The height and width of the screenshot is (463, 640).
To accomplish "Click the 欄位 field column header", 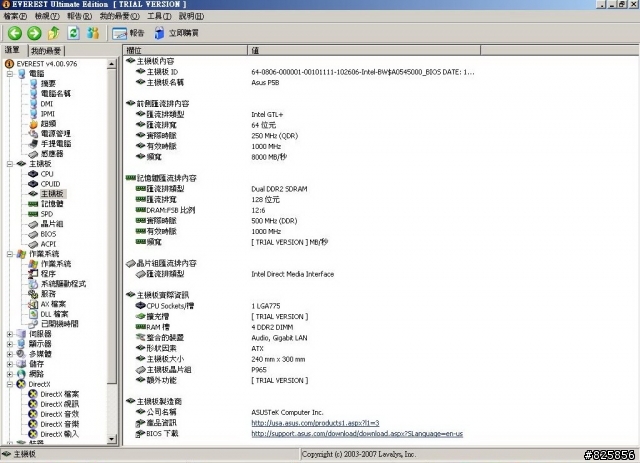I will point(185,50).
